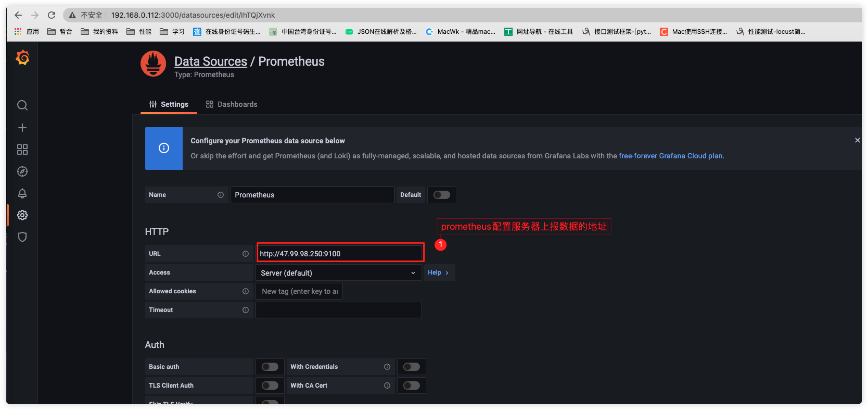Click the blue info icon in the banner
The image size is (868, 410).
[x=164, y=148]
